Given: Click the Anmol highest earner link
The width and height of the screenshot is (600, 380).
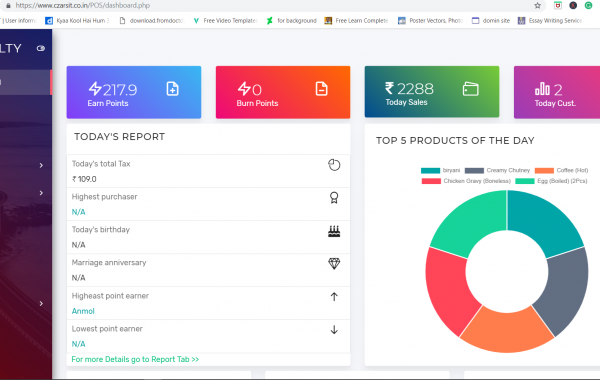Looking at the screenshot, I should click(83, 311).
